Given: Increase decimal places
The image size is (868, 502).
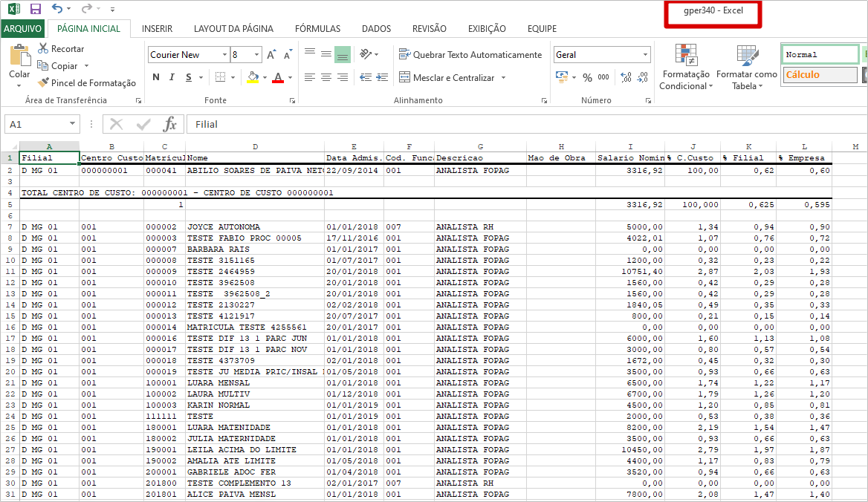Looking at the screenshot, I should 626,77.
